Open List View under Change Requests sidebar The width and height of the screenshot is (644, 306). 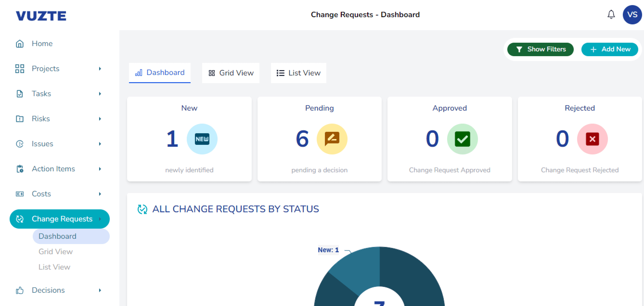tap(54, 267)
